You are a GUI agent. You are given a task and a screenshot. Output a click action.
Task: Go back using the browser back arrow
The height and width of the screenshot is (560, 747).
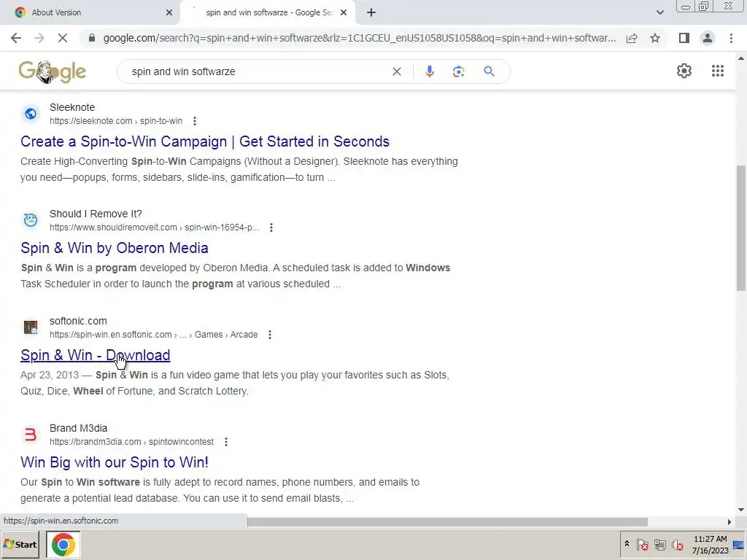pos(16,38)
